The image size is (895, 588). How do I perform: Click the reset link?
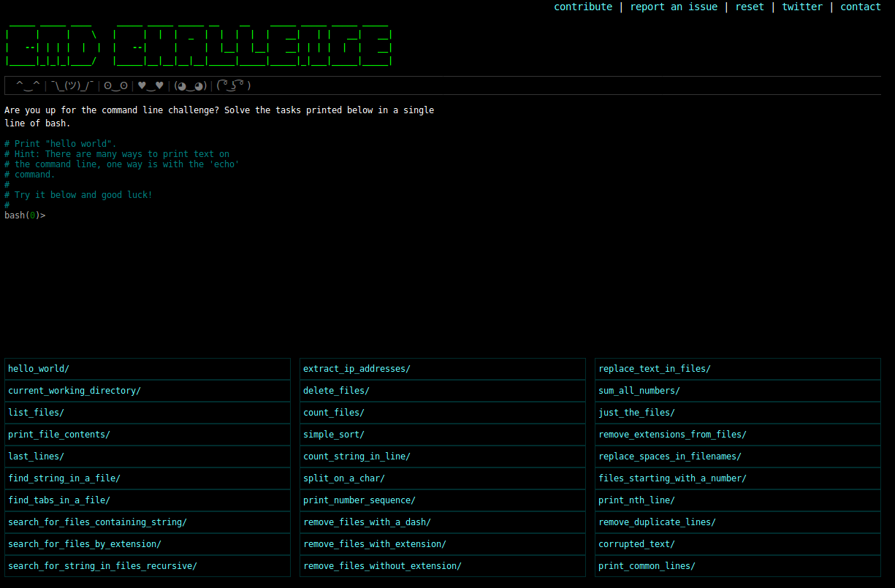coord(750,7)
